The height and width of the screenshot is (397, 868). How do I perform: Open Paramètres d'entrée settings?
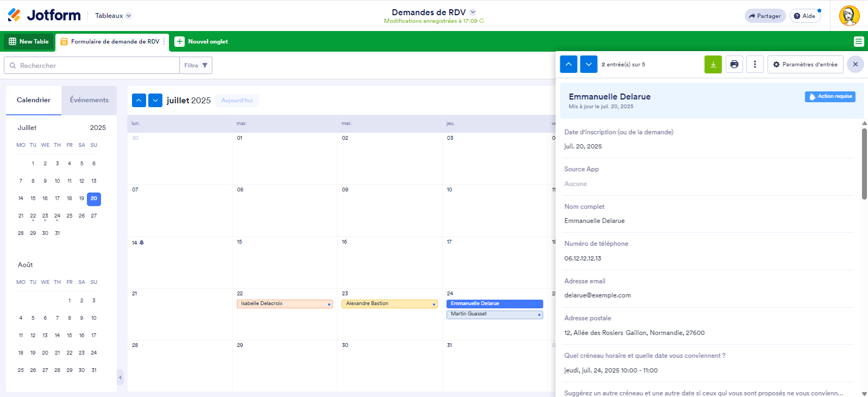(805, 64)
